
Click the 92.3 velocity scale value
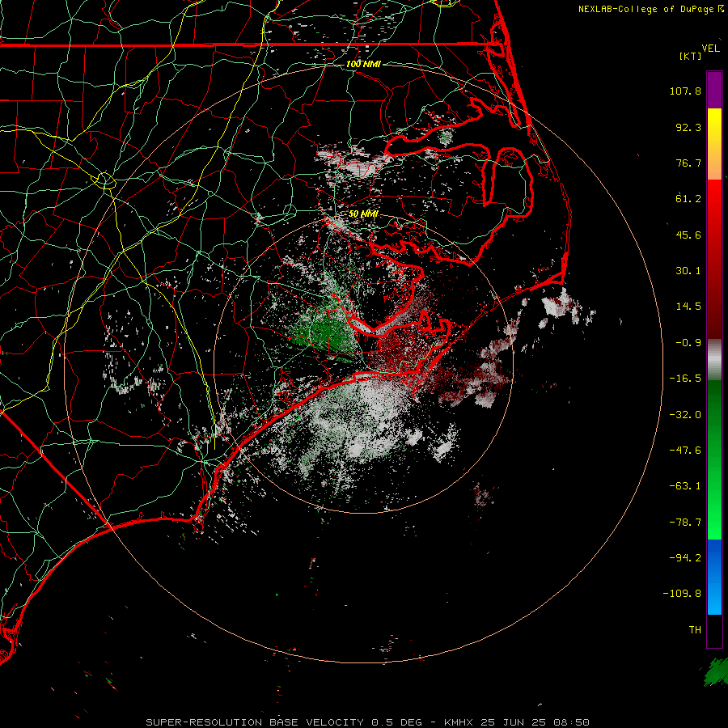(688, 127)
